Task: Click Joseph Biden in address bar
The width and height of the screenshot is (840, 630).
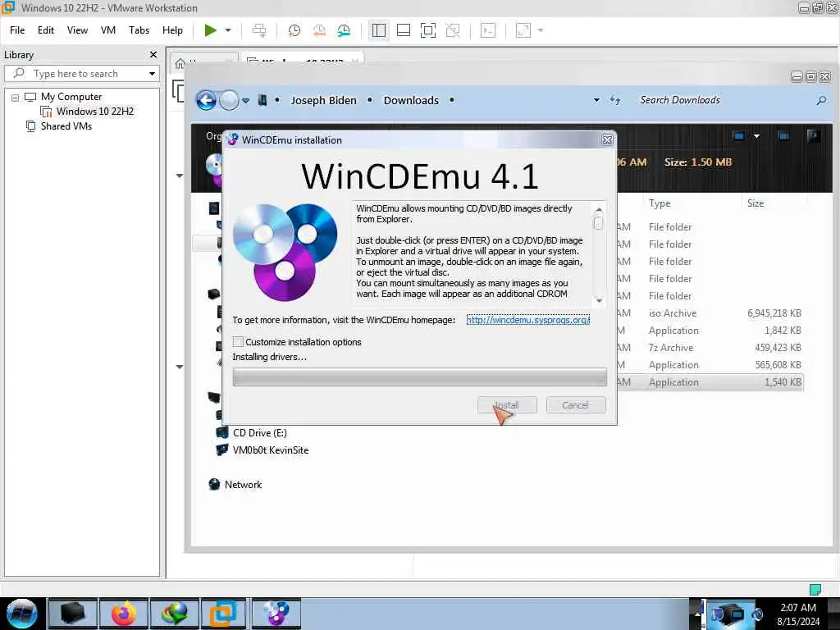Action: pyautogui.click(x=323, y=101)
